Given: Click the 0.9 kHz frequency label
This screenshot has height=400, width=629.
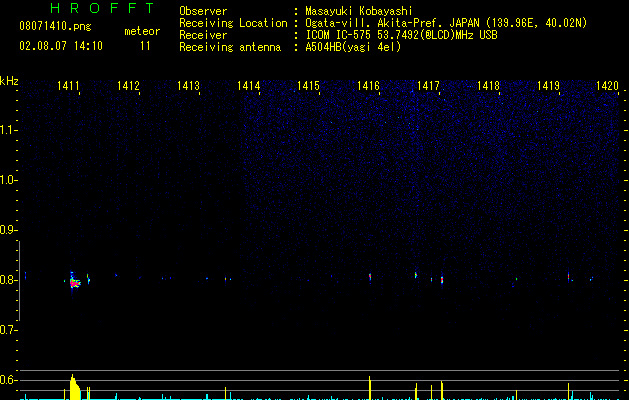Looking at the screenshot, I should [x=8, y=230].
